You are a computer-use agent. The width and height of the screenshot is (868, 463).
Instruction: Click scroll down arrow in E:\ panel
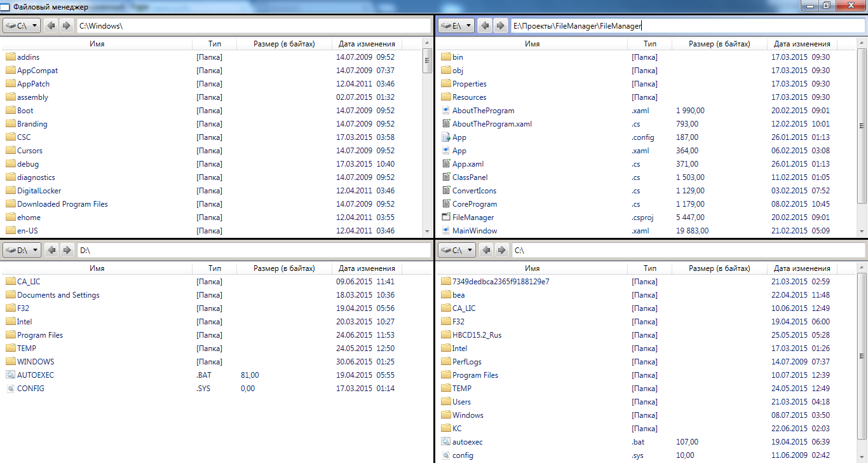862,231
